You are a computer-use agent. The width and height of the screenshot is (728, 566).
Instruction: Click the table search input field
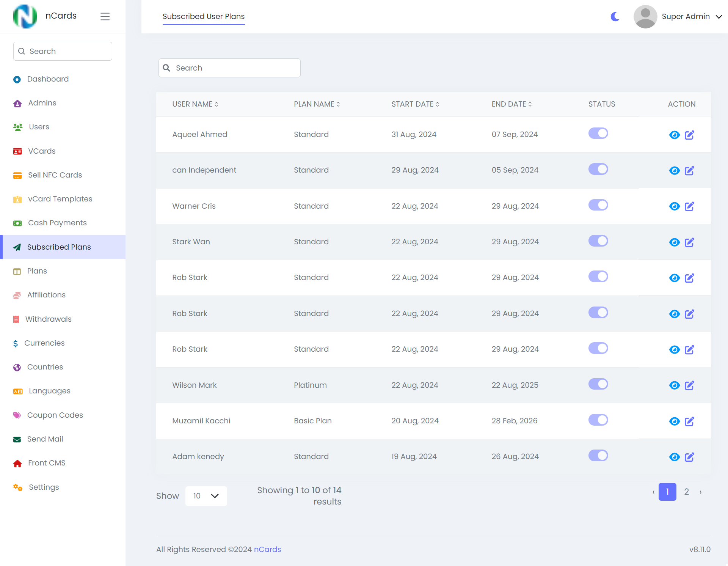[229, 68]
